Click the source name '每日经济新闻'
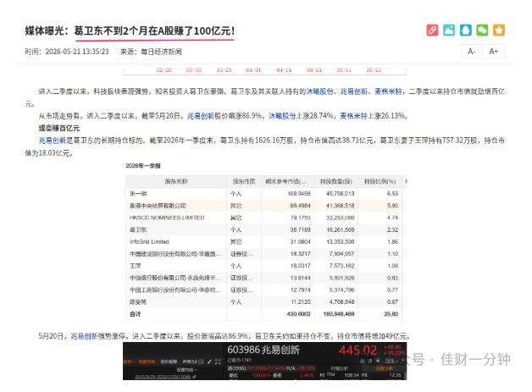This screenshot has height=392, width=532. 161,52
